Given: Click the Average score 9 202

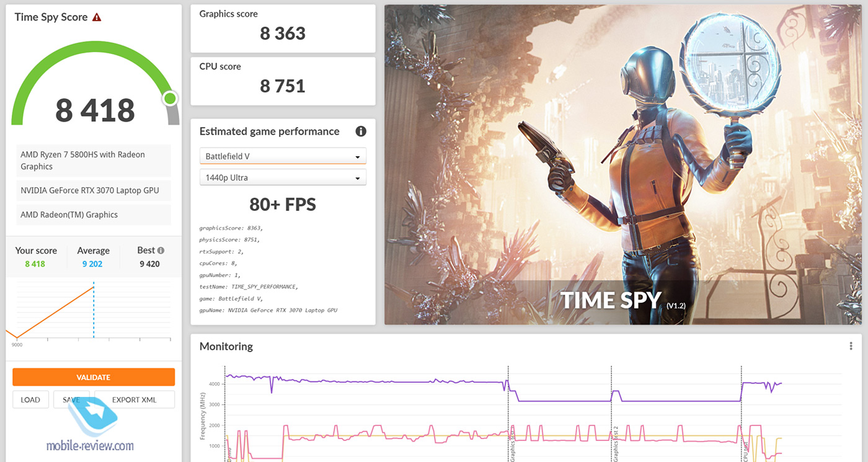Looking at the screenshot, I should [93, 264].
